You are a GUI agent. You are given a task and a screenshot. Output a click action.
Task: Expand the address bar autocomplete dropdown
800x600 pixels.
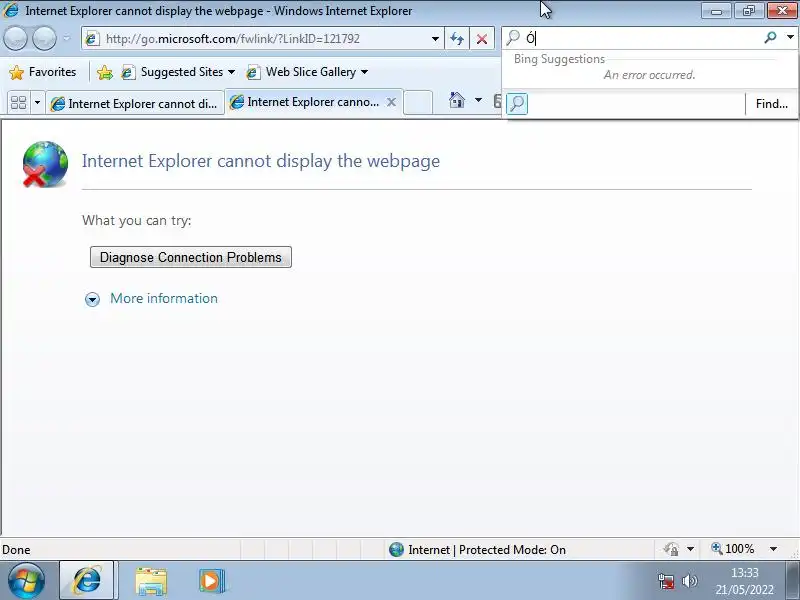[x=435, y=39]
